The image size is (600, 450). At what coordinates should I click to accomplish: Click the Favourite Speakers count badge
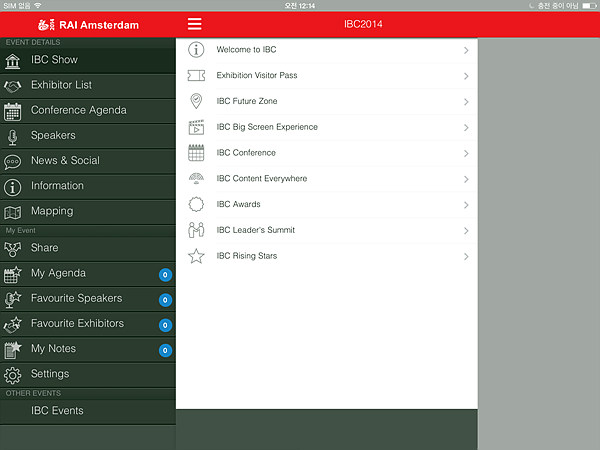(165, 300)
